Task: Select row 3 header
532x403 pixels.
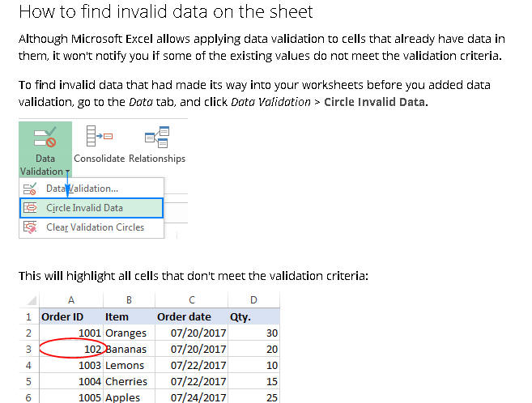Action: tap(29, 349)
